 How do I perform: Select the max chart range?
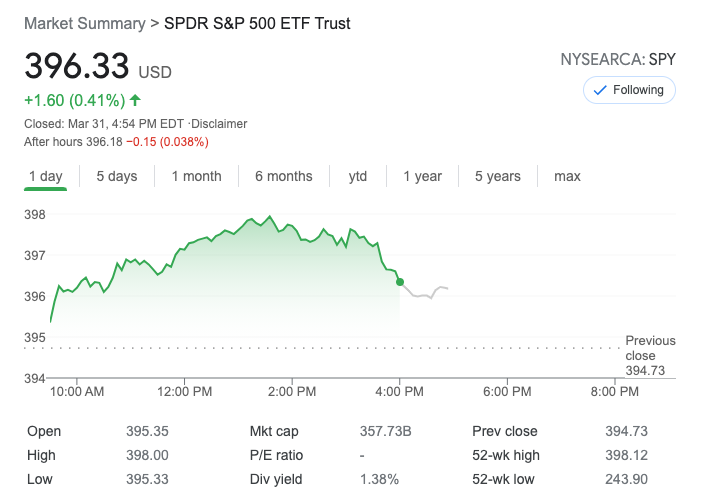(567, 176)
